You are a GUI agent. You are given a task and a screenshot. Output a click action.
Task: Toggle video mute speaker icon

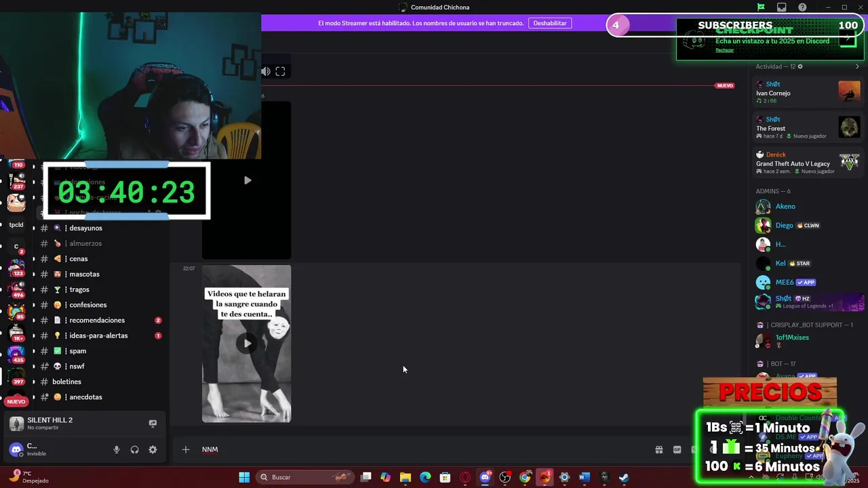click(x=266, y=71)
